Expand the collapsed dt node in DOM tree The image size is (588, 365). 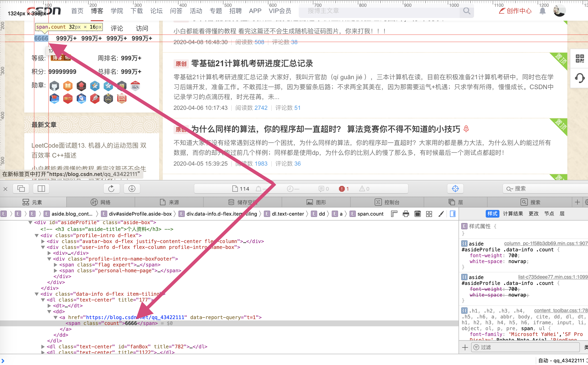pyautogui.click(x=49, y=305)
